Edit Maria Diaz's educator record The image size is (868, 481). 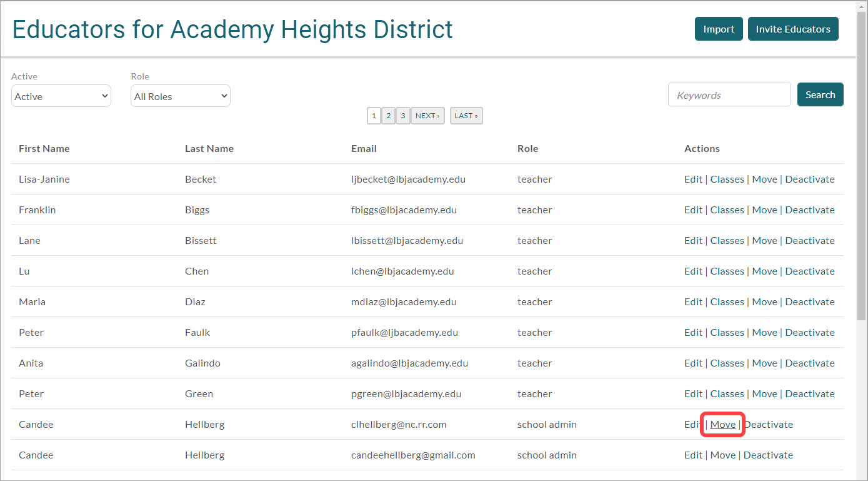click(693, 302)
